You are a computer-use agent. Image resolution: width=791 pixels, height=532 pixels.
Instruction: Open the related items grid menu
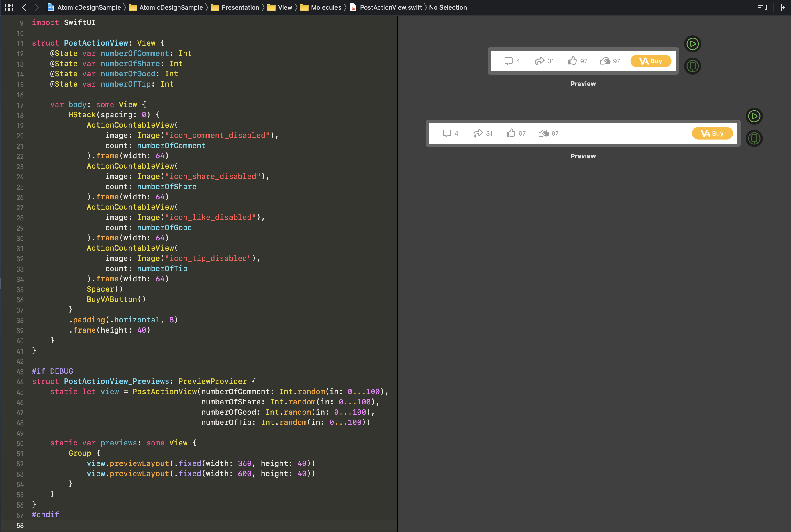pos(9,7)
